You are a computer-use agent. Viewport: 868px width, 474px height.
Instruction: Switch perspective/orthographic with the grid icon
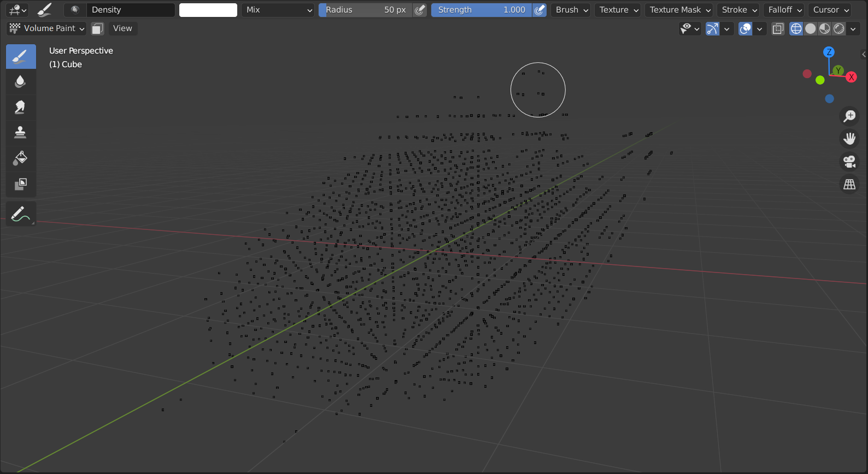[x=849, y=185]
